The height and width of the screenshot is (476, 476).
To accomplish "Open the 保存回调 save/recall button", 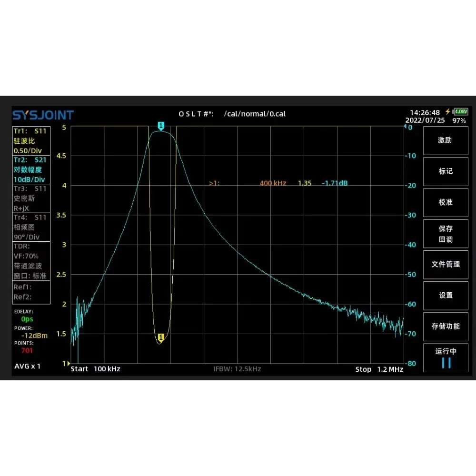I will click(x=446, y=233).
